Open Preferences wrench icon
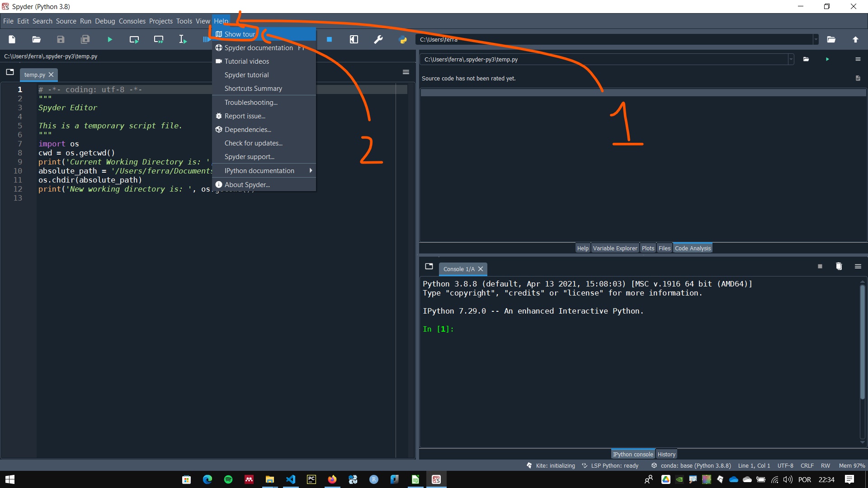The width and height of the screenshot is (868, 488). pyautogui.click(x=378, y=40)
